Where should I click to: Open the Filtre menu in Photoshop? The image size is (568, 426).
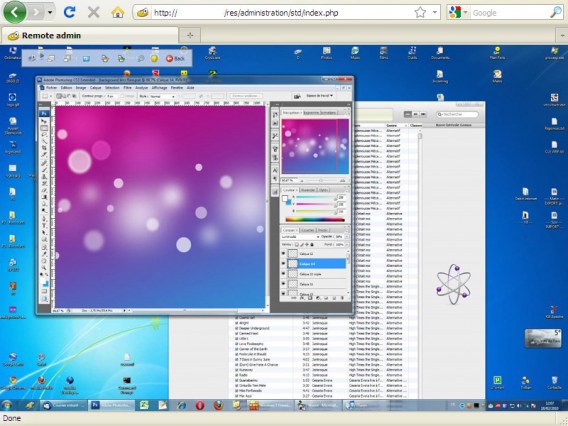(x=128, y=88)
